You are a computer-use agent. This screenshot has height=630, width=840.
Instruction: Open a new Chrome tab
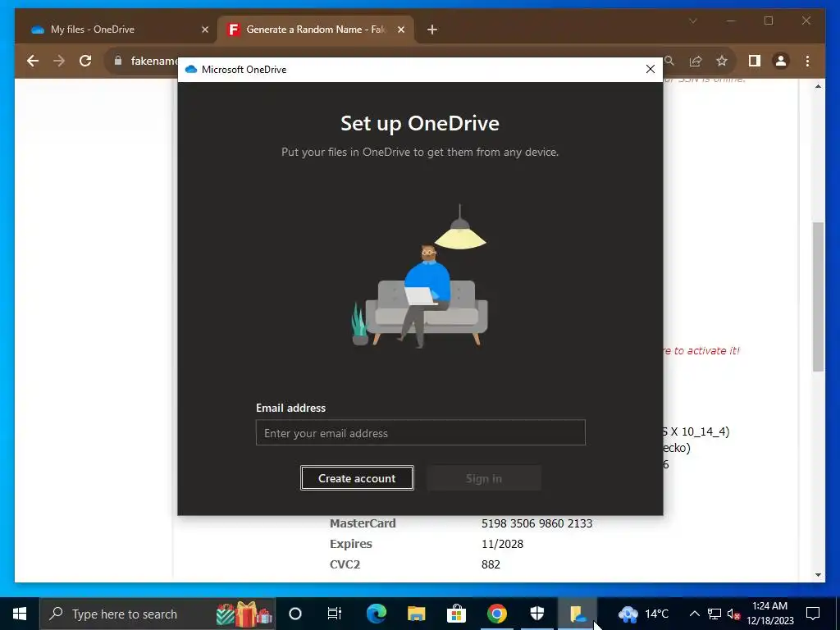(432, 30)
